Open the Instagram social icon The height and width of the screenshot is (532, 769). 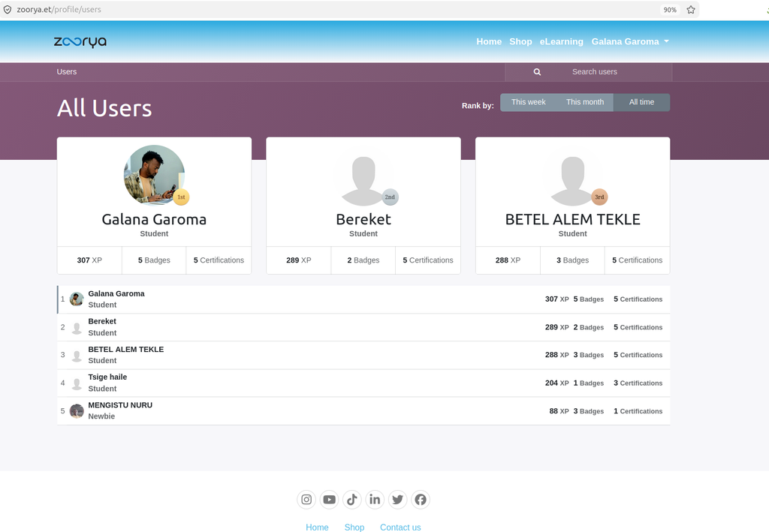(x=306, y=500)
